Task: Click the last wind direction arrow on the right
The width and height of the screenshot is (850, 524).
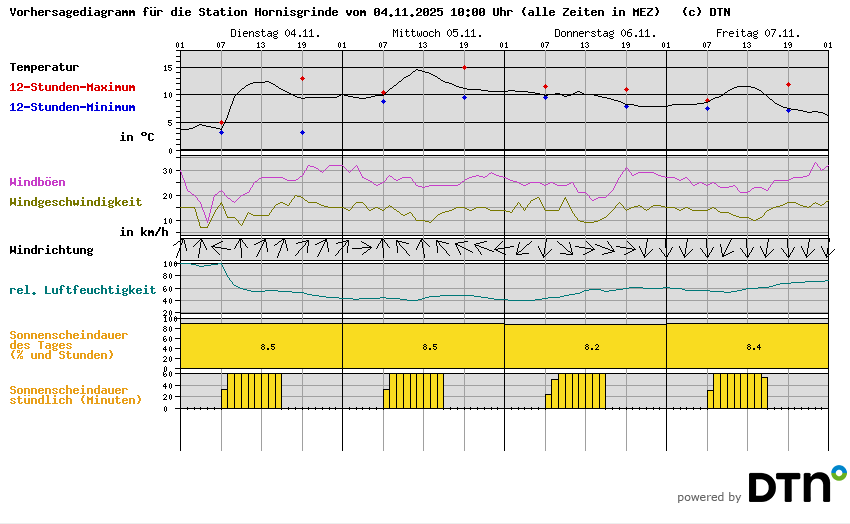Action: tap(828, 248)
